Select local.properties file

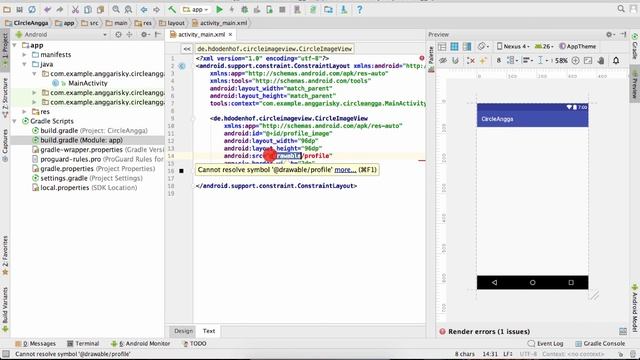[x=85, y=188]
